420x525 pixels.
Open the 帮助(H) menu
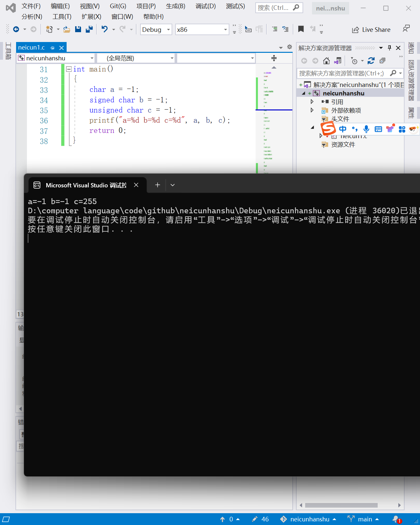click(154, 17)
